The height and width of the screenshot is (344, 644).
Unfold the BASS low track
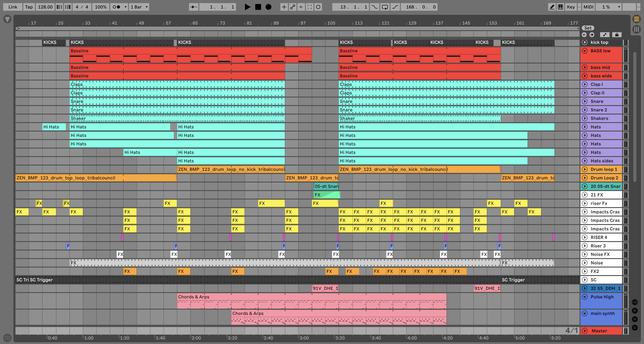tap(584, 51)
